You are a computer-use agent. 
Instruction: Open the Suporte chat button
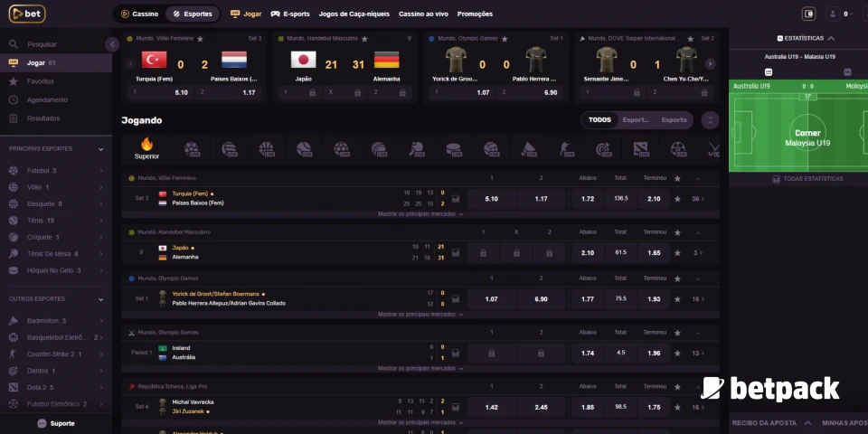coord(56,423)
